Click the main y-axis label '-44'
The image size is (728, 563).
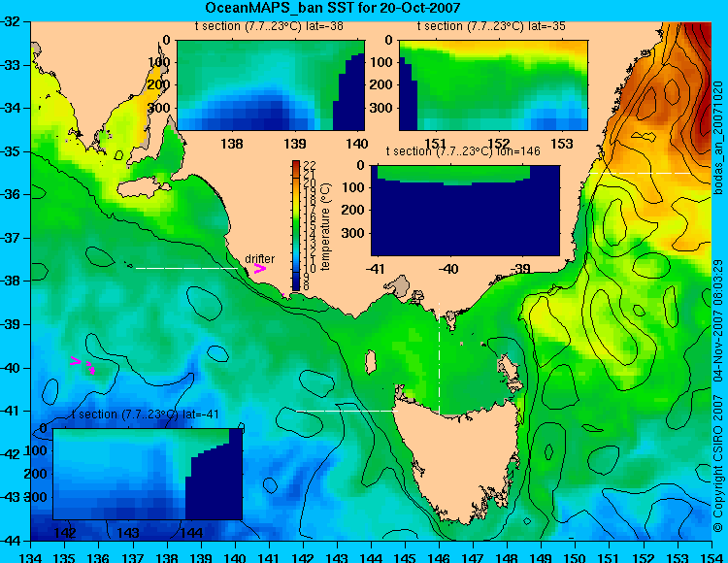[x=10, y=541]
